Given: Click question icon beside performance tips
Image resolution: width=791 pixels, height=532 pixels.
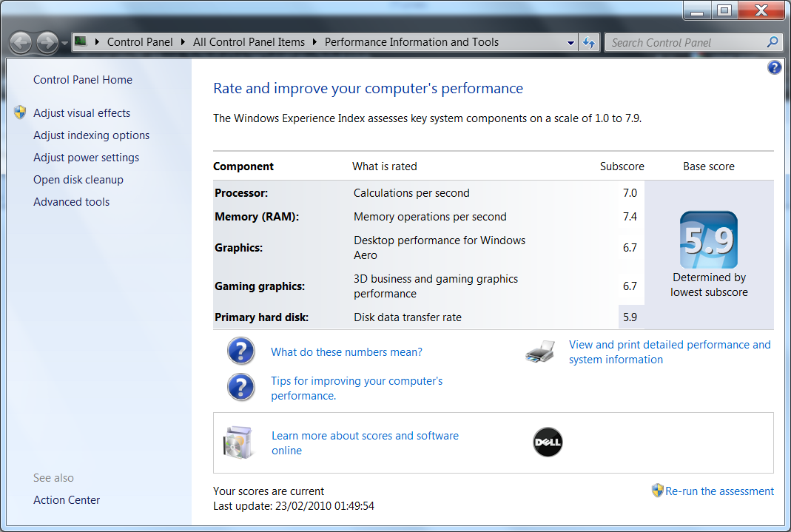Looking at the screenshot, I should point(241,387).
